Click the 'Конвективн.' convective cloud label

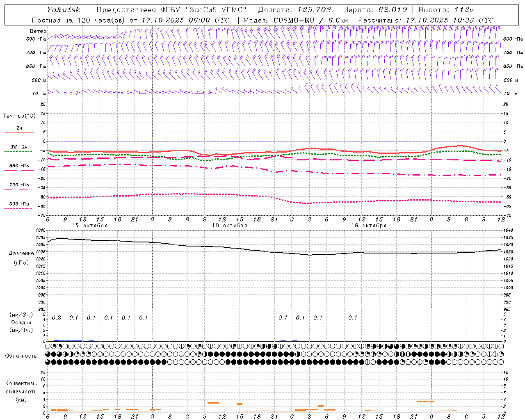[x=21, y=383]
